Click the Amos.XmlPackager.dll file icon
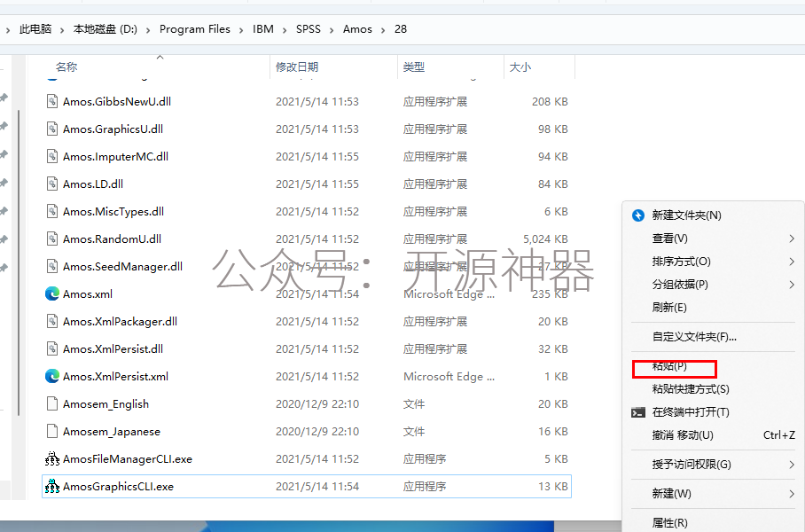Viewport: 805px width, 532px height. coord(51,321)
